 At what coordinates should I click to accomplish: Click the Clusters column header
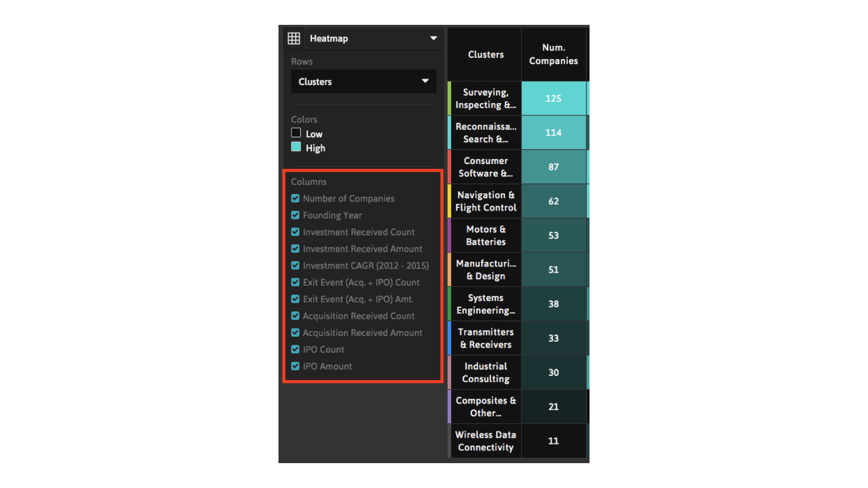coord(486,54)
